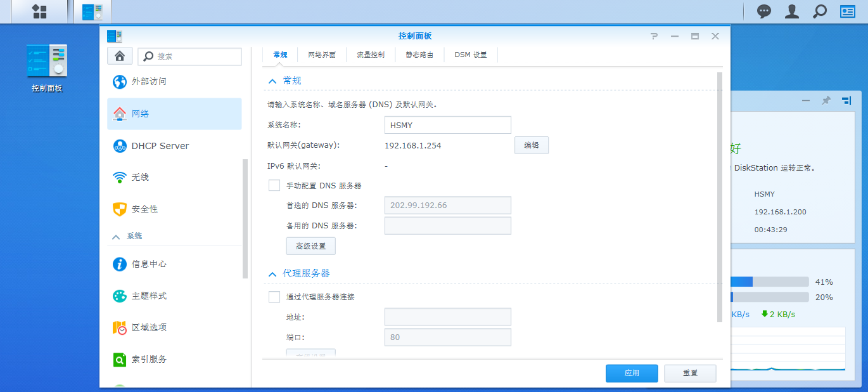Switch to the 网络界面 tab
The width and height of the screenshot is (868, 392).
tap(322, 55)
